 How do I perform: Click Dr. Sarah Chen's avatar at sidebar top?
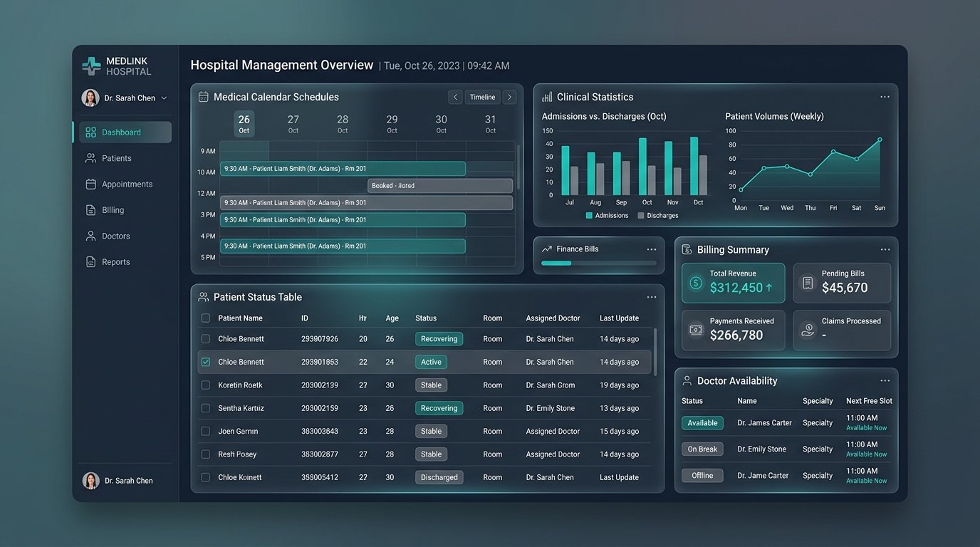[x=90, y=98]
